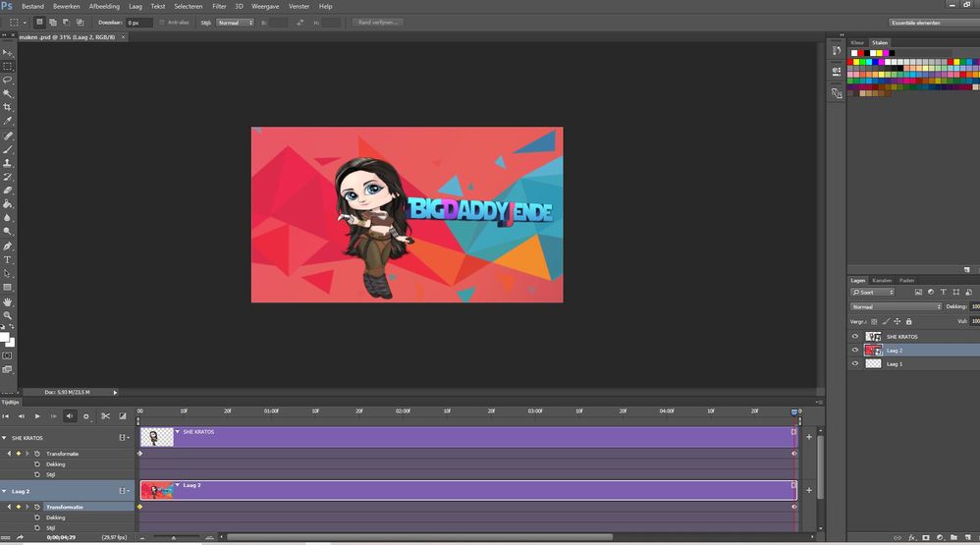
Task: Select the Zoom tool in toolbox
Action: 8,315
